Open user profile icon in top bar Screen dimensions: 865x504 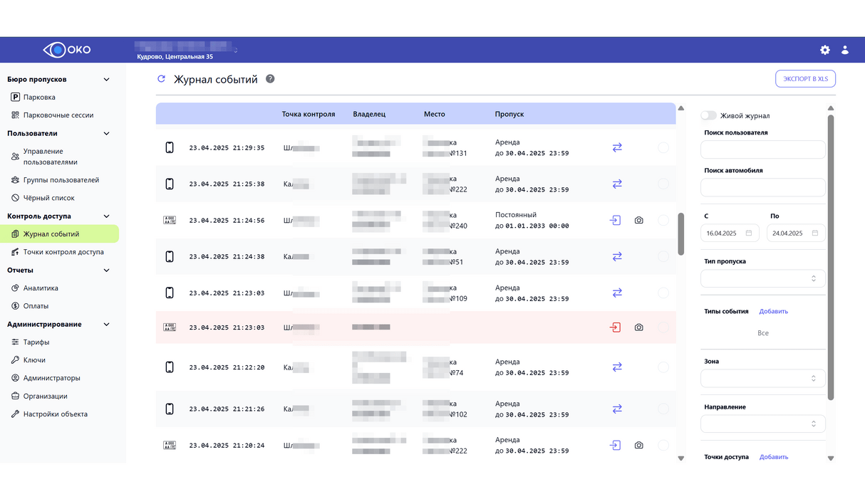click(845, 50)
